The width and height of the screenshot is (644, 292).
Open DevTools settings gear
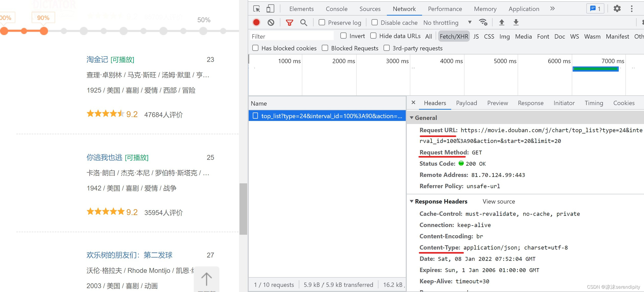pyautogui.click(x=617, y=9)
